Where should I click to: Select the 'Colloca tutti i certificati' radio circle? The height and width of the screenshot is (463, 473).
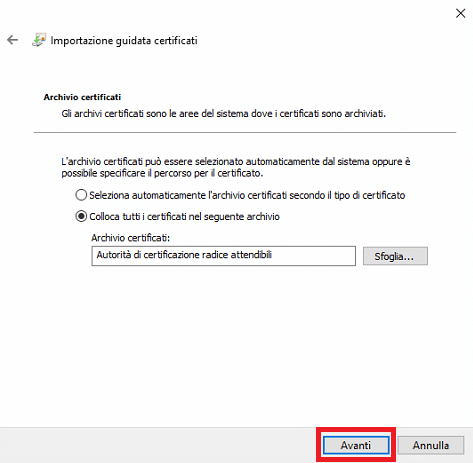pyautogui.click(x=81, y=216)
